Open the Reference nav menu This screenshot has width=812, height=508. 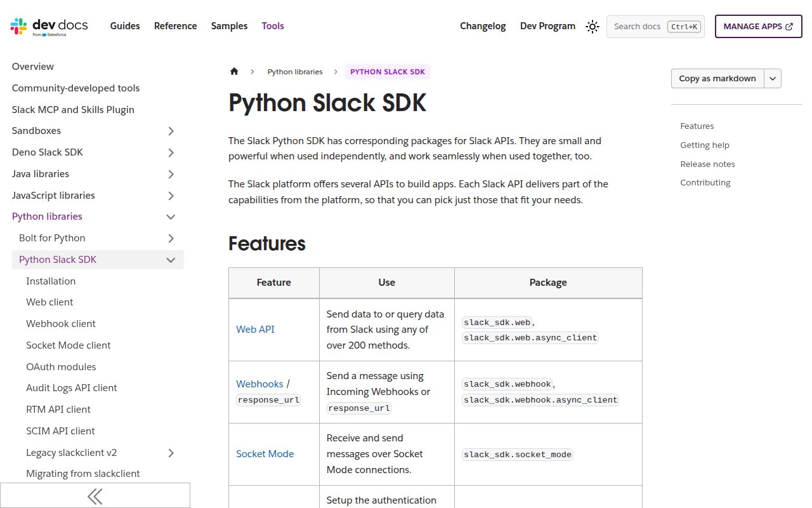coord(176,26)
